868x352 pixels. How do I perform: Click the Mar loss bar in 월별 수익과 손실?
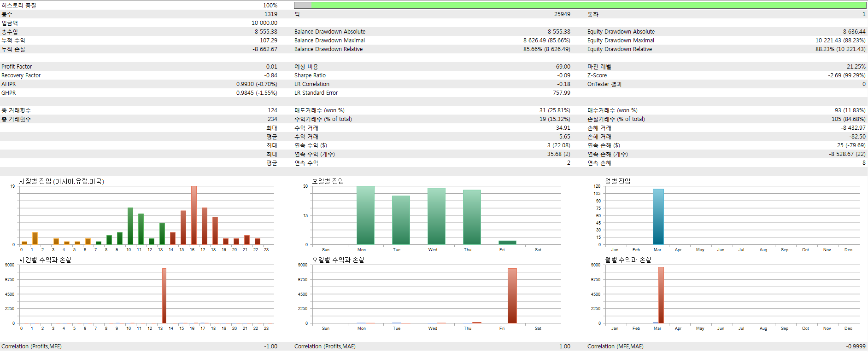(x=661, y=295)
